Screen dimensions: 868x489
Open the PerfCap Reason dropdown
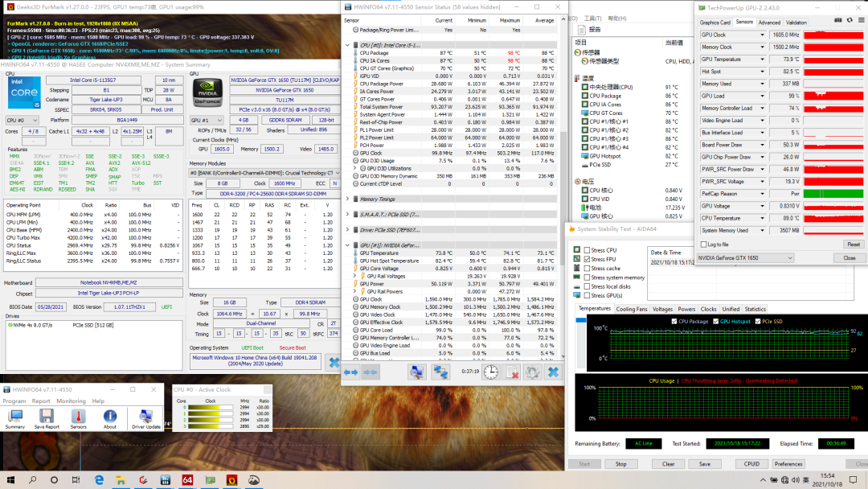762,194
